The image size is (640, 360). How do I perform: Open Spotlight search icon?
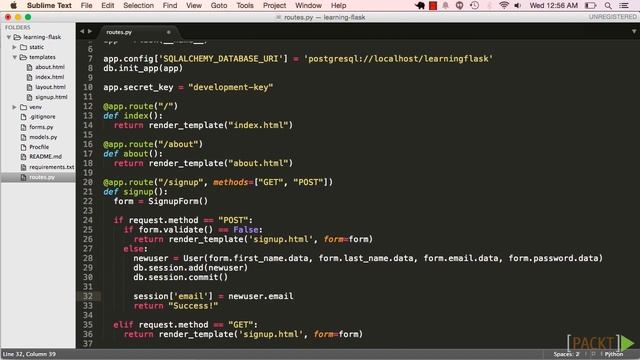pos(608,5)
